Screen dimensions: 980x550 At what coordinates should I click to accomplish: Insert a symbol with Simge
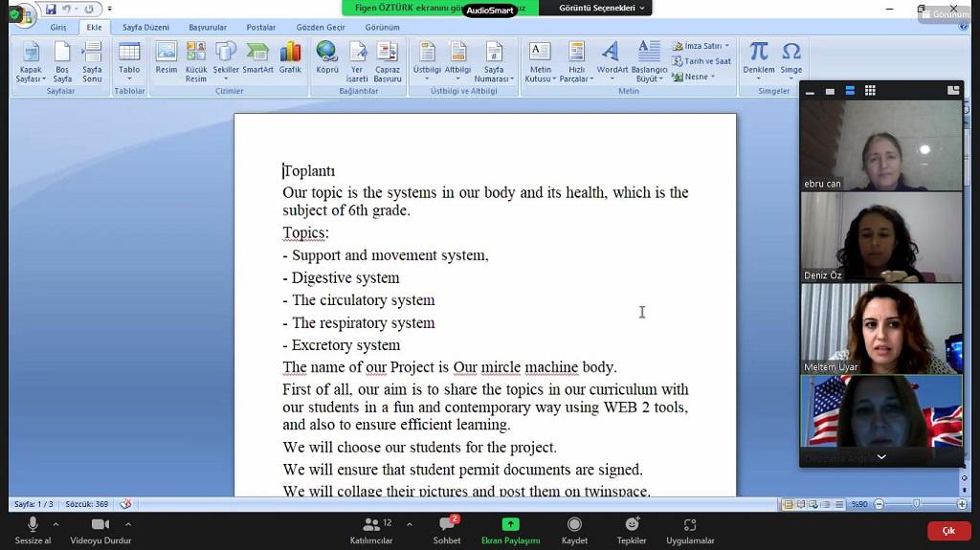[791, 57]
